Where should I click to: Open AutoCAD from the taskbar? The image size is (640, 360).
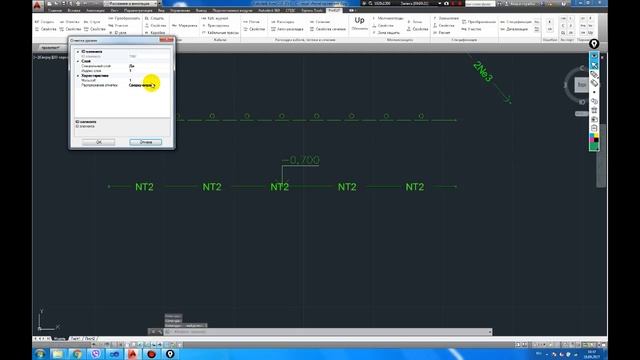[133, 354]
